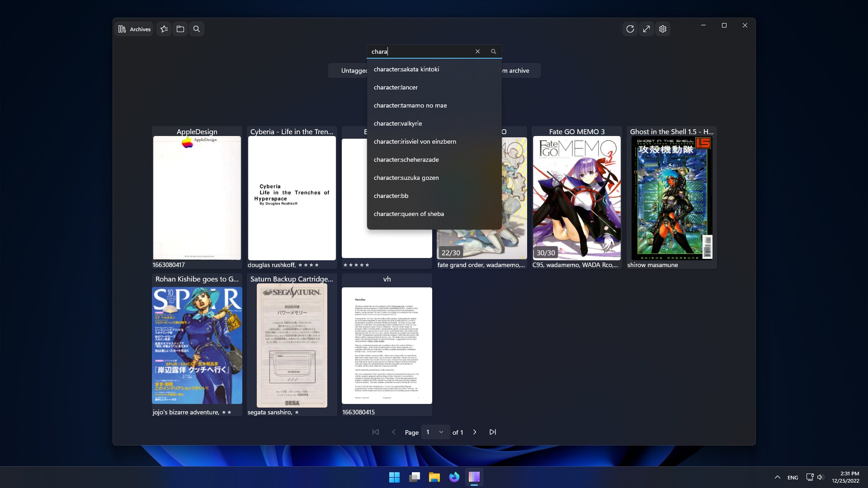
Task: Go to the next page arrow
Action: tap(475, 432)
